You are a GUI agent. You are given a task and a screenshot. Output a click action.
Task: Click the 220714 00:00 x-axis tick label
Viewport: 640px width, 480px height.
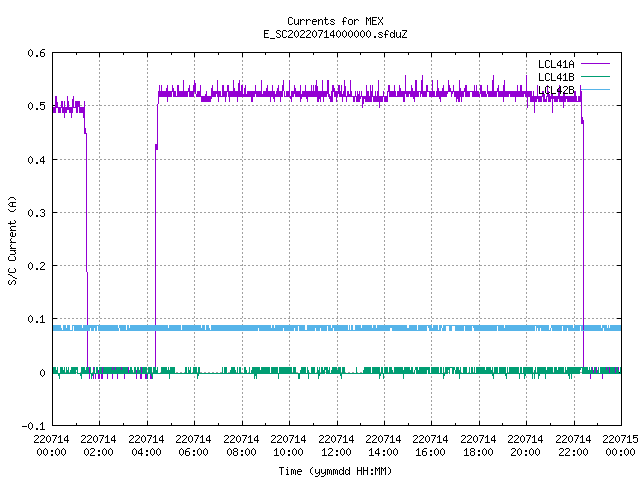[51, 446]
